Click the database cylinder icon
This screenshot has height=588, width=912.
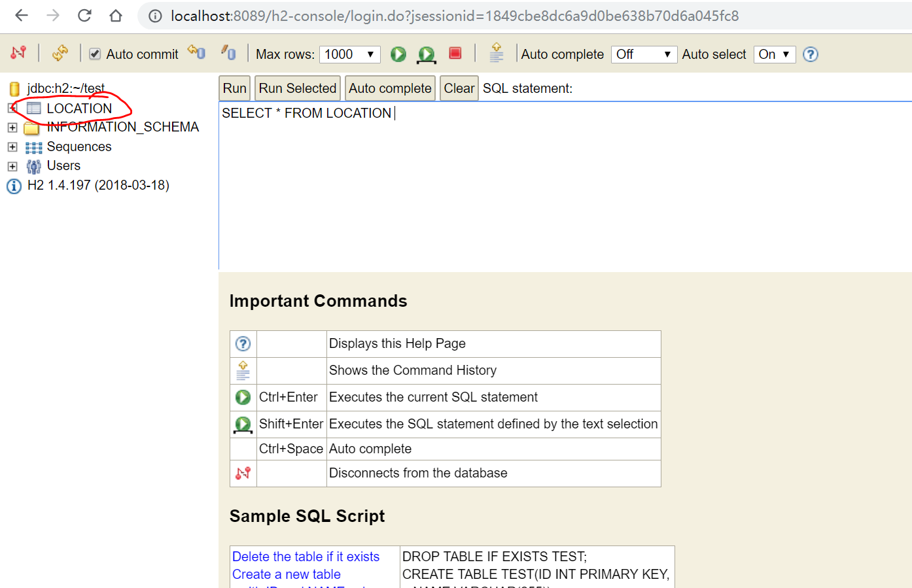coord(14,89)
